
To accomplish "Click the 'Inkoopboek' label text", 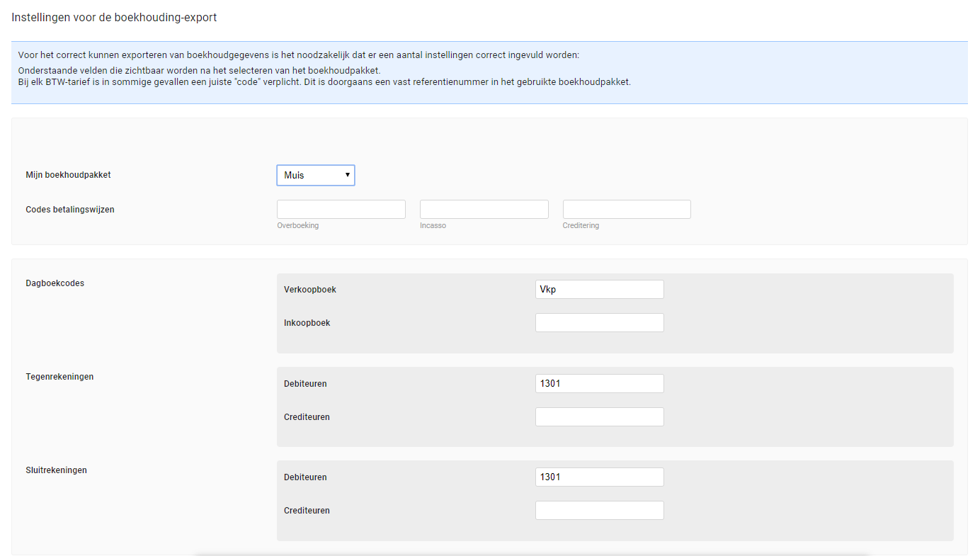I will 307,323.
